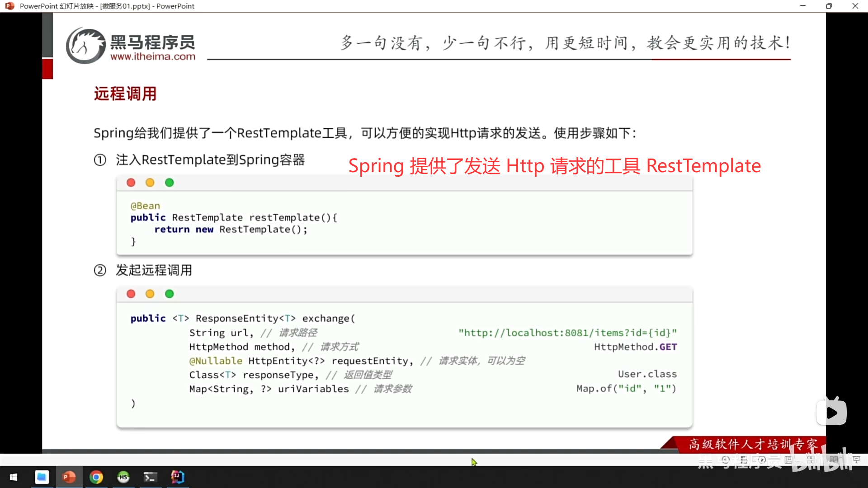Go to previous slide via status bar arrow
868x488 pixels.
click(x=726, y=460)
